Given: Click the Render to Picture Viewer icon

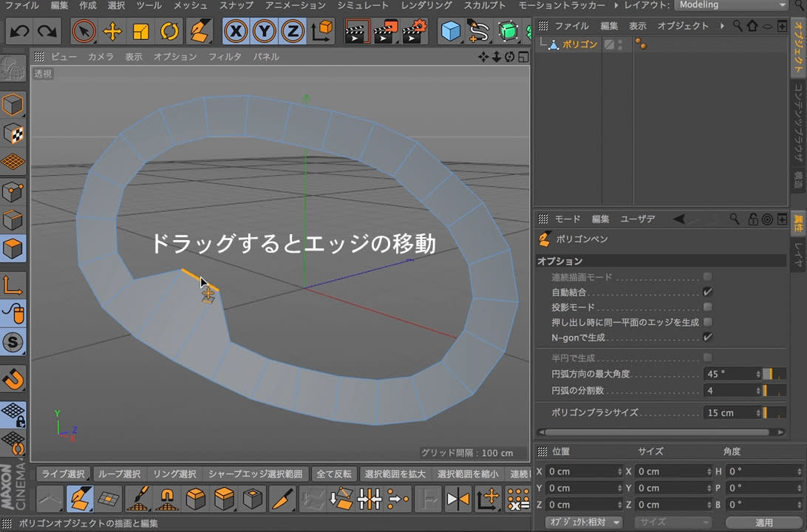Looking at the screenshot, I should tap(386, 32).
